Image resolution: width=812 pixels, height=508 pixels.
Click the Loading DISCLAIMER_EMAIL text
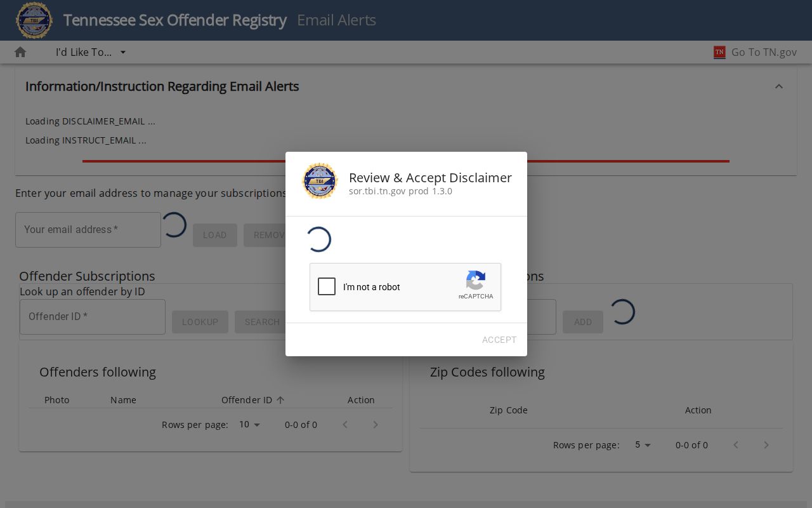[x=90, y=121]
